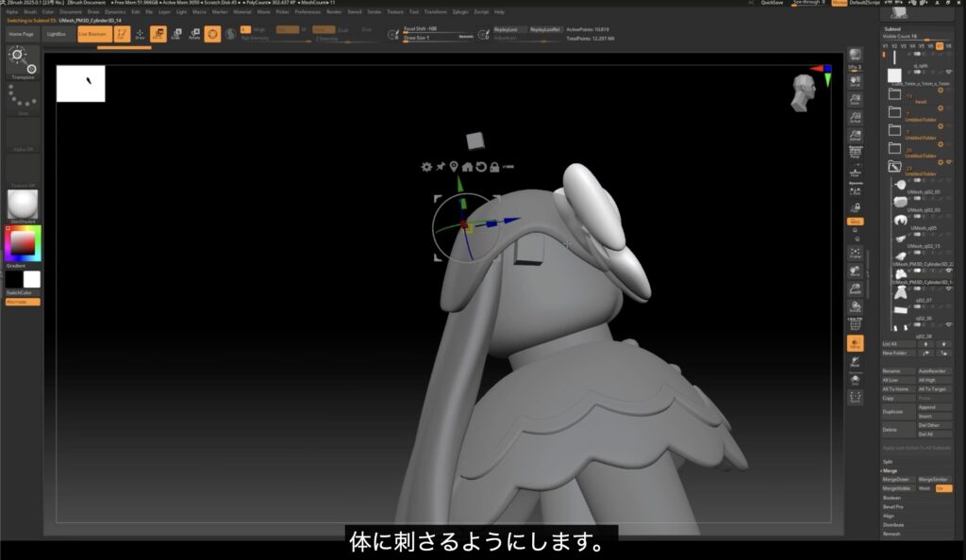The width and height of the screenshot is (966, 560).
Task: Toggle the orange Transp transparency icon
Action: 855,344
